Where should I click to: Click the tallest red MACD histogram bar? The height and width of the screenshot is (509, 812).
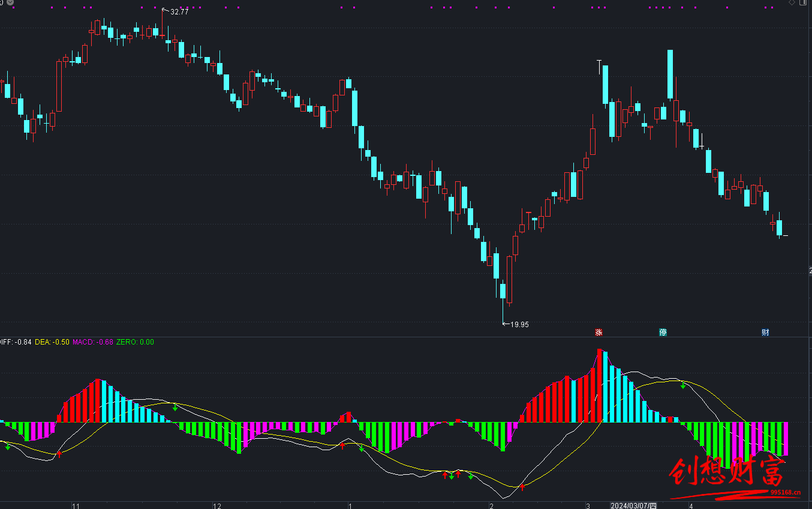pyautogui.click(x=599, y=385)
